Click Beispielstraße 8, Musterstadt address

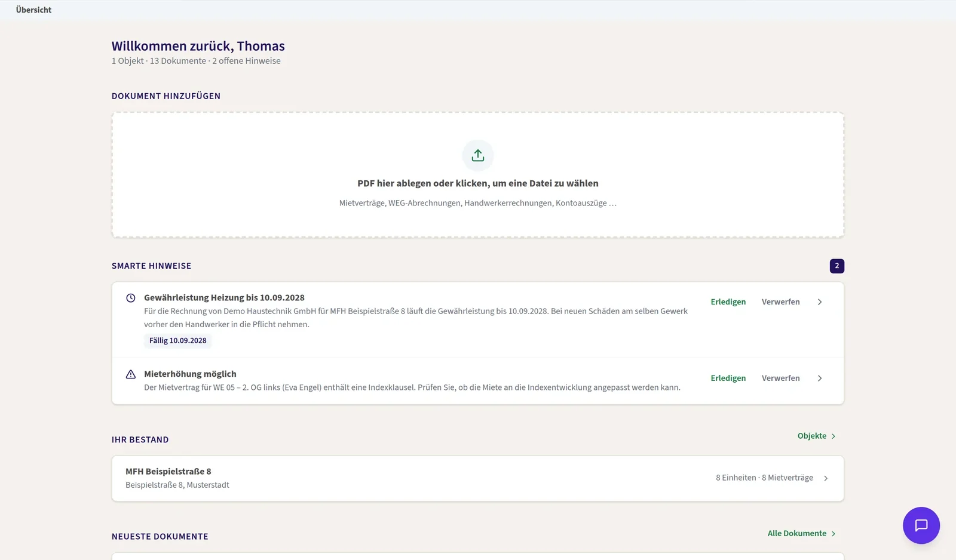pyautogui.click(x=177, y=485)
